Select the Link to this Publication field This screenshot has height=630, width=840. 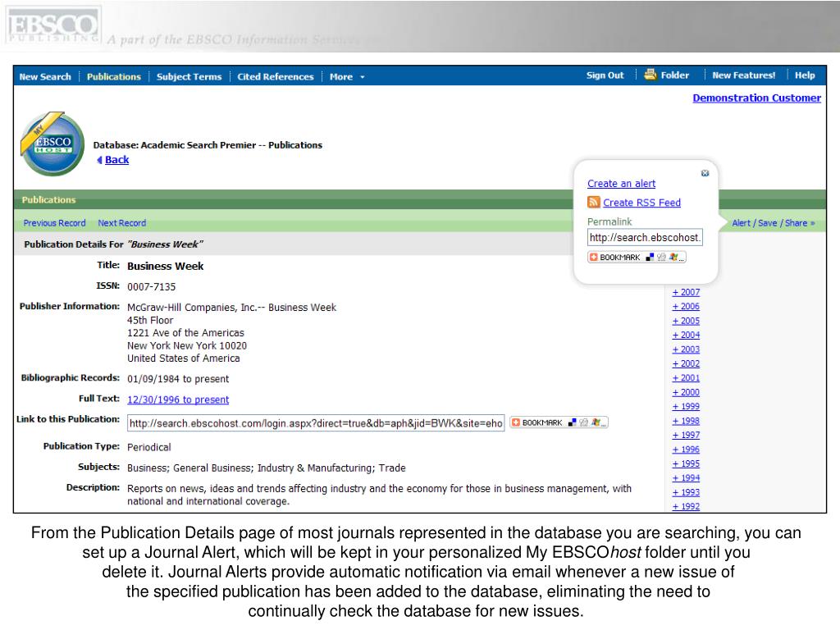(x=315, y=424)
